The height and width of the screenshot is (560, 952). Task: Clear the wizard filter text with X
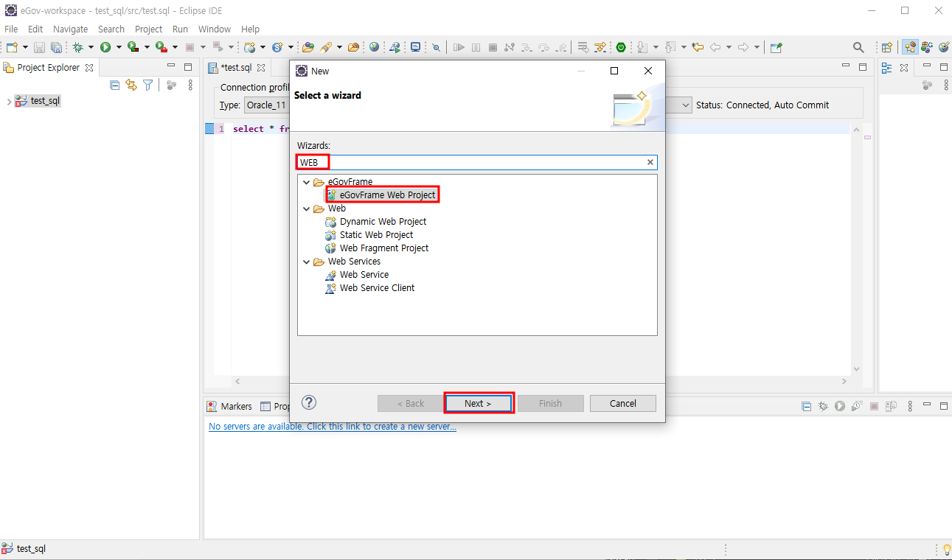point(650,162)
